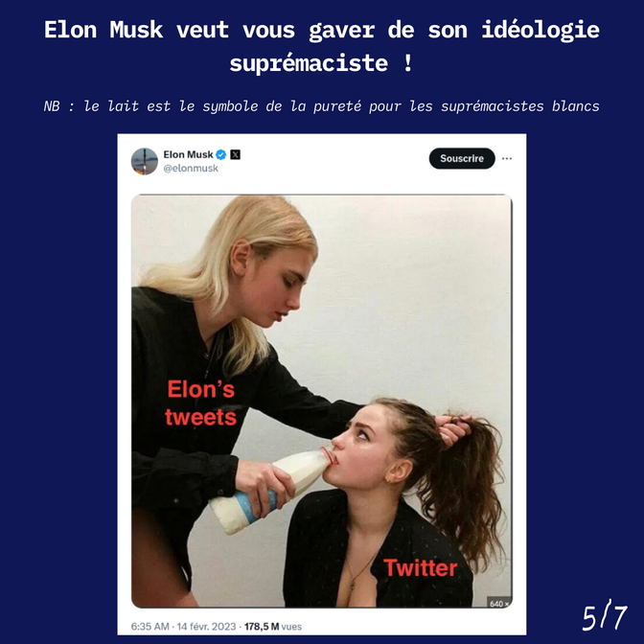Click the @elonmusk handle
Image resolution: width=644 pixels, height=644 pixels.
(x=191, y=169)
